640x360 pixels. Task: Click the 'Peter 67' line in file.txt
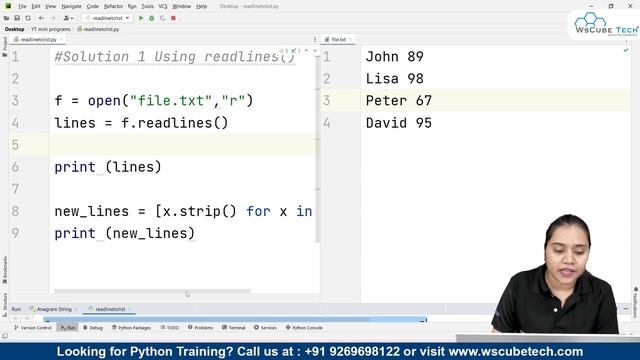tap(398, 101)
